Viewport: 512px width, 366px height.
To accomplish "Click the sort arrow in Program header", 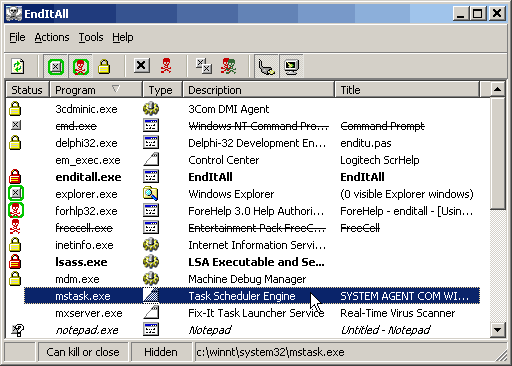I will click(116, 89).
